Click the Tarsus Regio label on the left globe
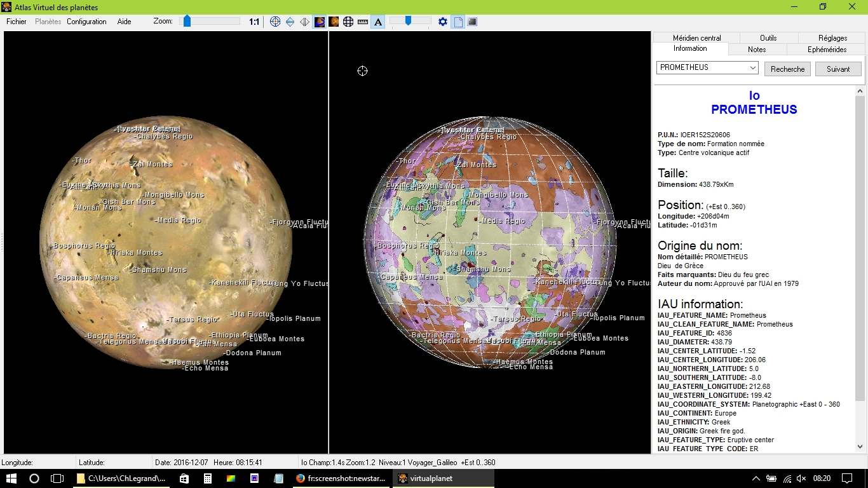 (x=193, y=320)
